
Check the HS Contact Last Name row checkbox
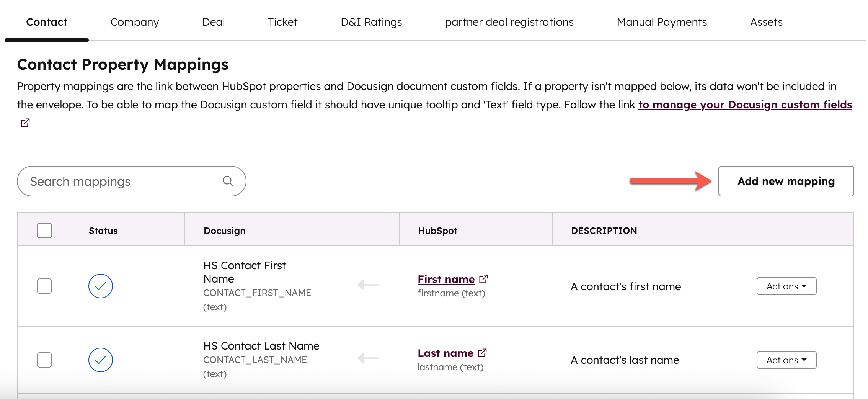coord(44,360)
